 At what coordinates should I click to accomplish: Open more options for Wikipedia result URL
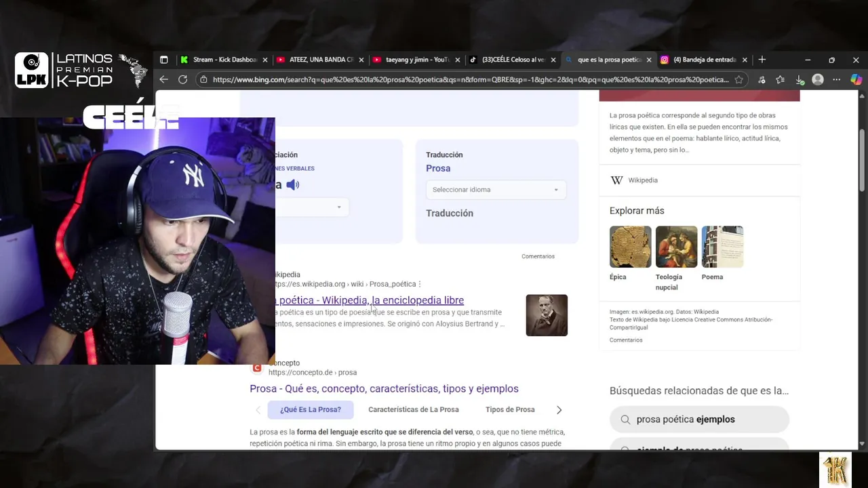click(x=420, y=284)
